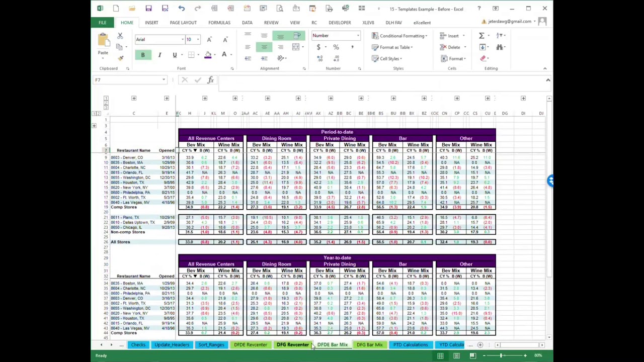
Task: Click the Fill Color bucket swatch
Action: (x=207, y=55)
